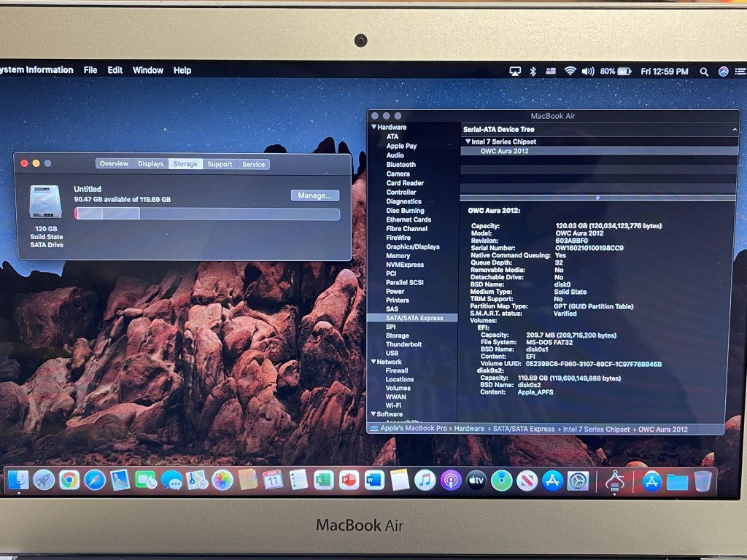Image resolution: width=747 pixels, height=560 pixels.
Task: Click the Bluetooth icon in menu bar
Action: pyautogui.click(x=533, y=71)
